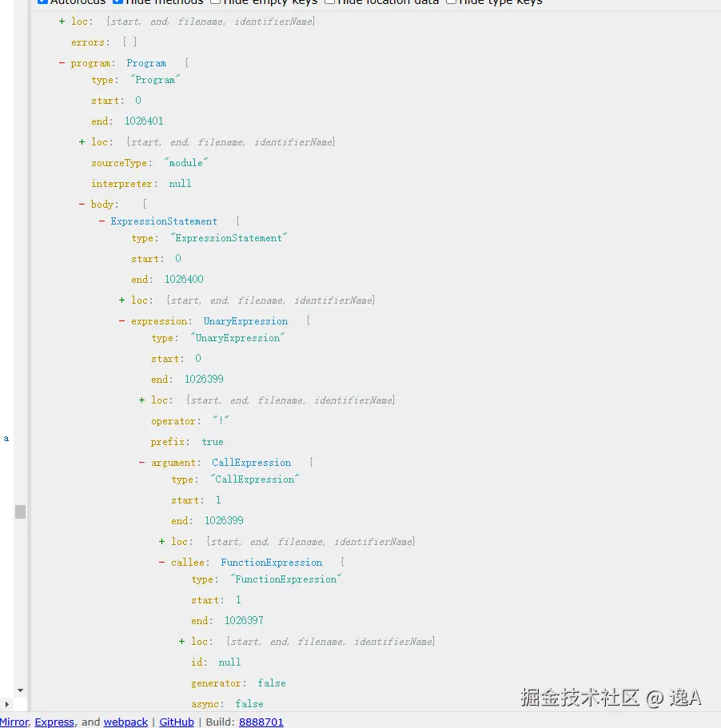Toggle the Hide methods checkbox
Viewport: 721px width, 728px height.
pos(118,2)
